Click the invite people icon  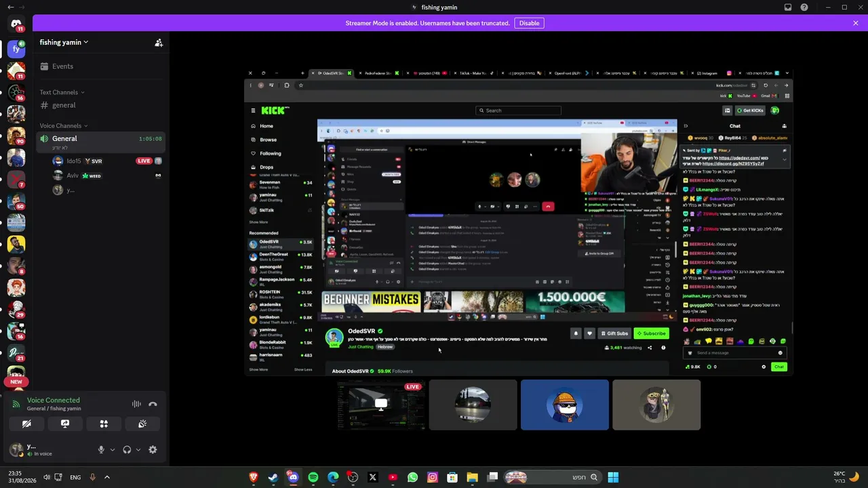coord(159,42)
